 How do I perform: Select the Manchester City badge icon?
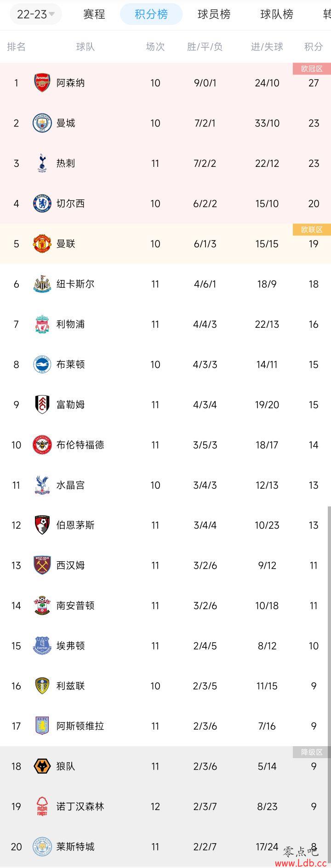[42, 123]
